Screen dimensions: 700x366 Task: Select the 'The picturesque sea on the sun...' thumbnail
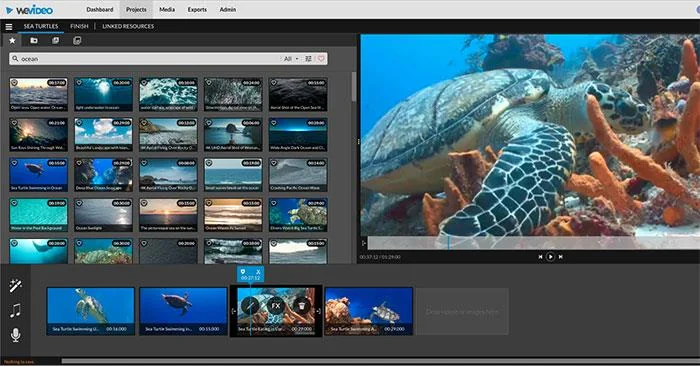168,215
